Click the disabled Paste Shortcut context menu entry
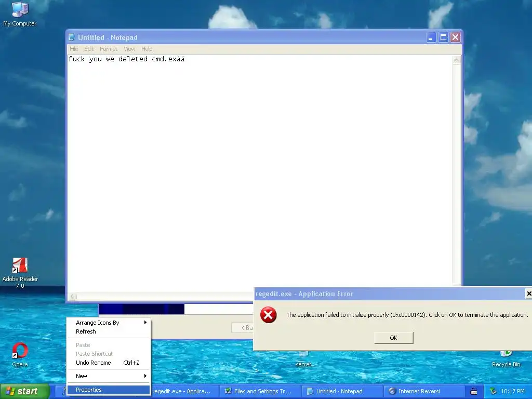The image size is (532, 399). (109, 354)
